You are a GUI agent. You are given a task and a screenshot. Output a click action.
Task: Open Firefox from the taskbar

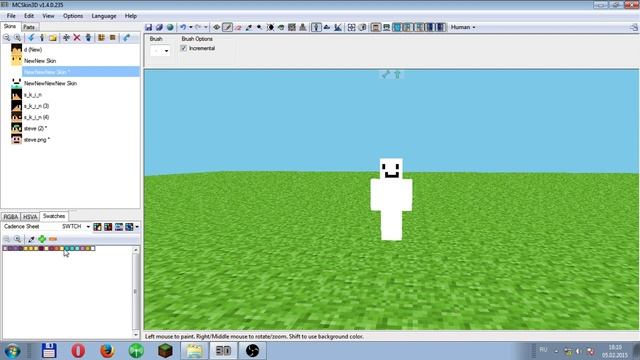tap(107, 351)
